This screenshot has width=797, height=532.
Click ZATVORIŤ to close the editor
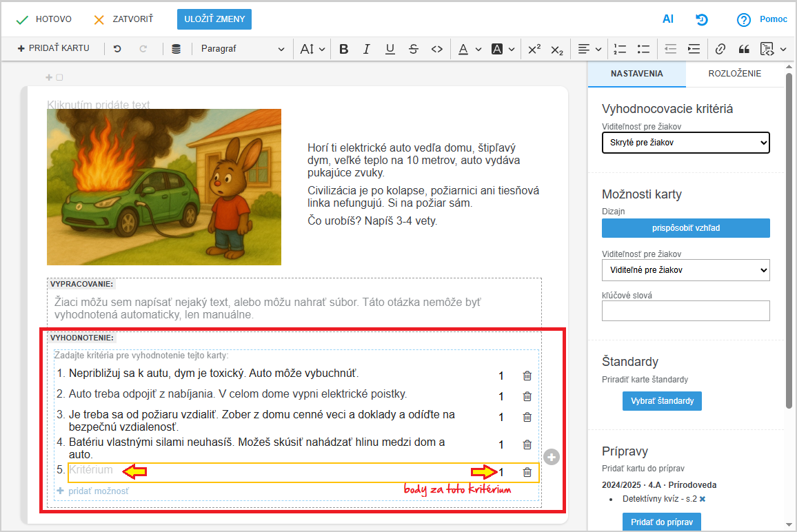(123, 19)
